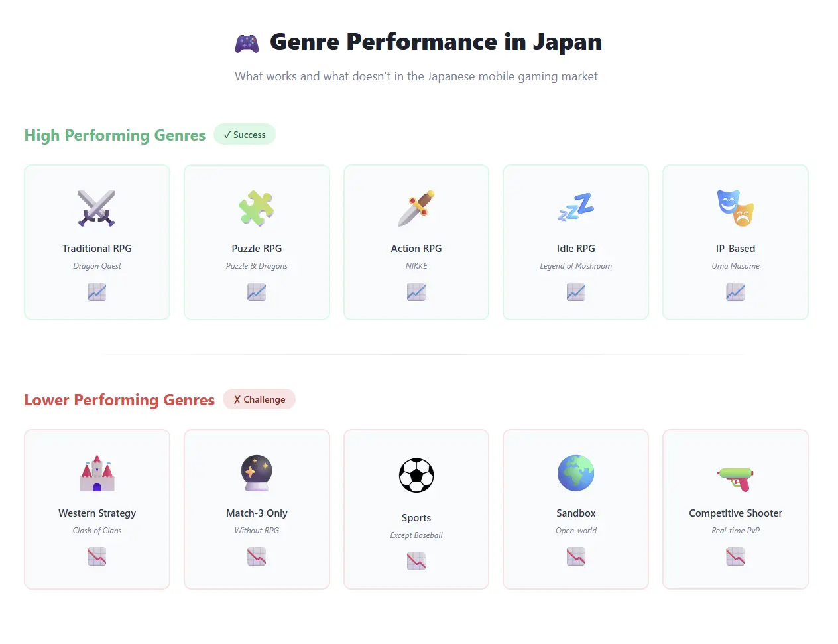Select the castle icon for Western Strategy
Image resolution: width=838 pixels, height=644 pixels.
point(97,473)
